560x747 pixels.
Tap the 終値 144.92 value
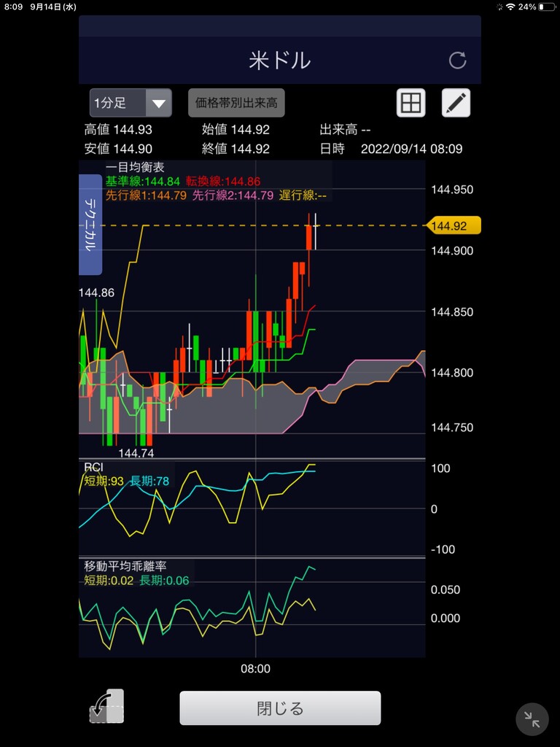[236, 149]
